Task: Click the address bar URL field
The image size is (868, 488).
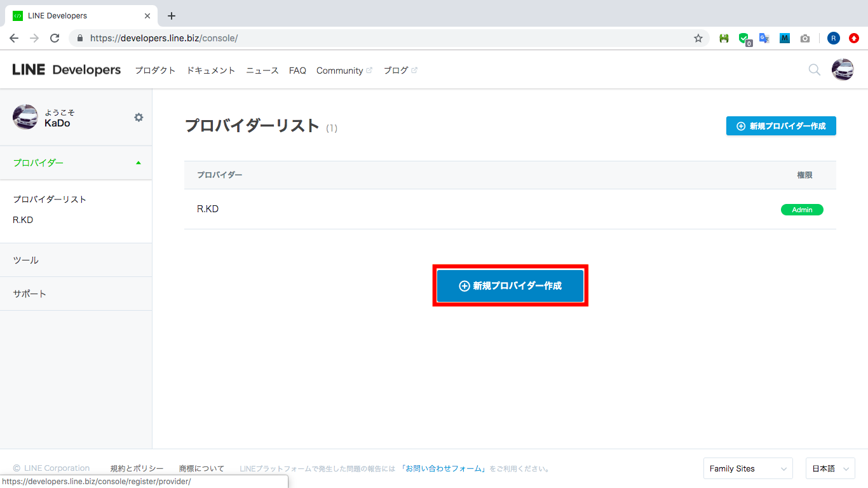Action: click(x=388, y=38)
